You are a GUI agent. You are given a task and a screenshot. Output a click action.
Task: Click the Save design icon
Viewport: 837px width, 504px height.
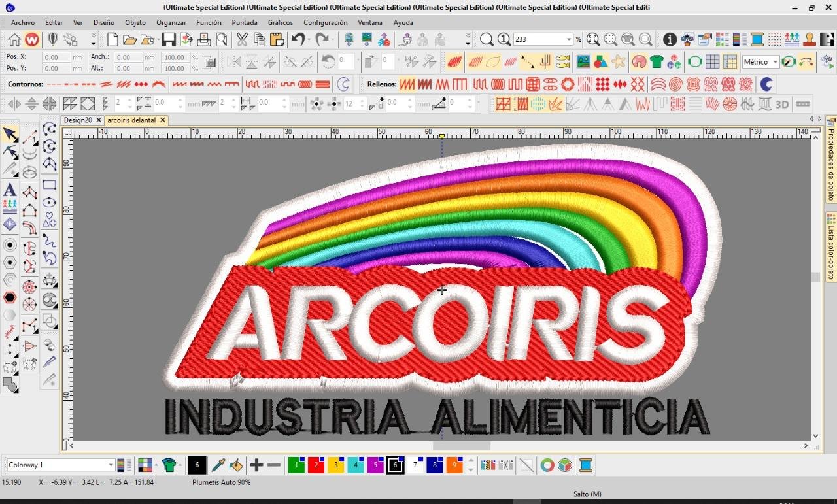(169, 40)
